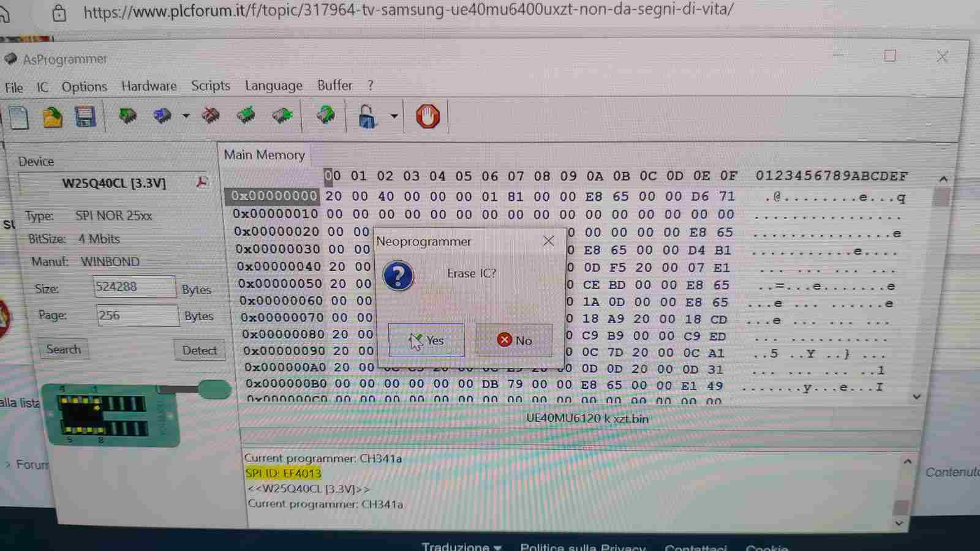The height and width of the screenshot is (551, 980).
Task: Open file using folder toolbar icon
Action: pyautogui.click(x=53, y=116)
